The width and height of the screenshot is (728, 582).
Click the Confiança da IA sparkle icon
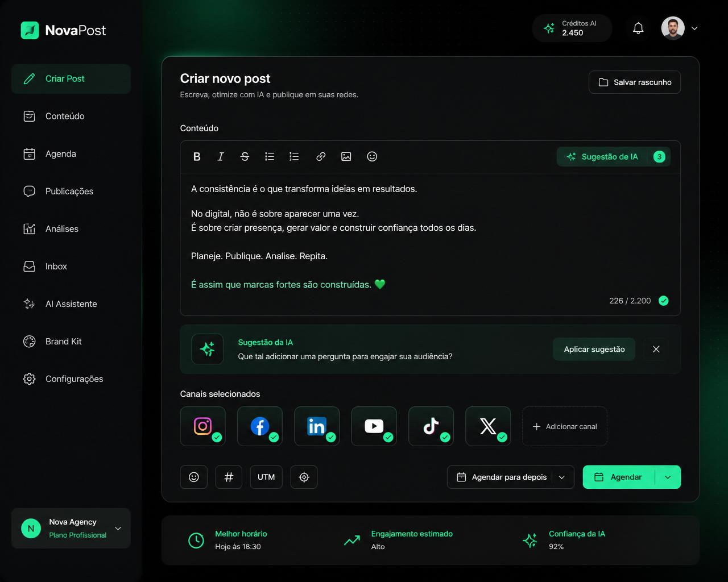530,541
